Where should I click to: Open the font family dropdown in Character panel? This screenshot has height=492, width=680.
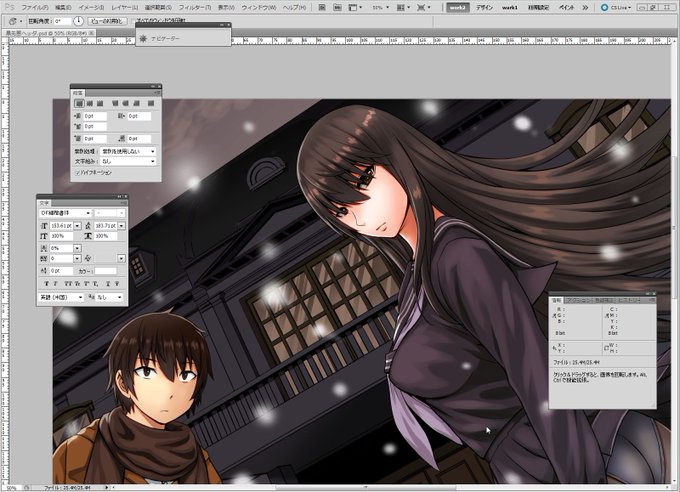coord(65,213)
